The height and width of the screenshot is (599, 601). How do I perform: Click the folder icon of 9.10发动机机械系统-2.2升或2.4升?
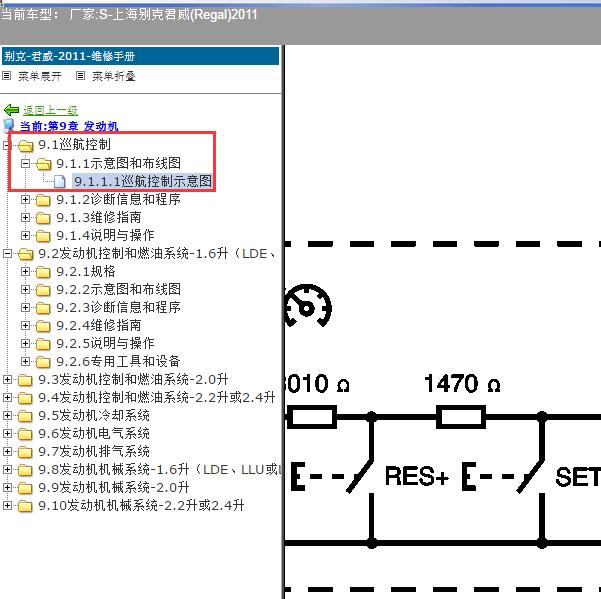coord(26,505)
